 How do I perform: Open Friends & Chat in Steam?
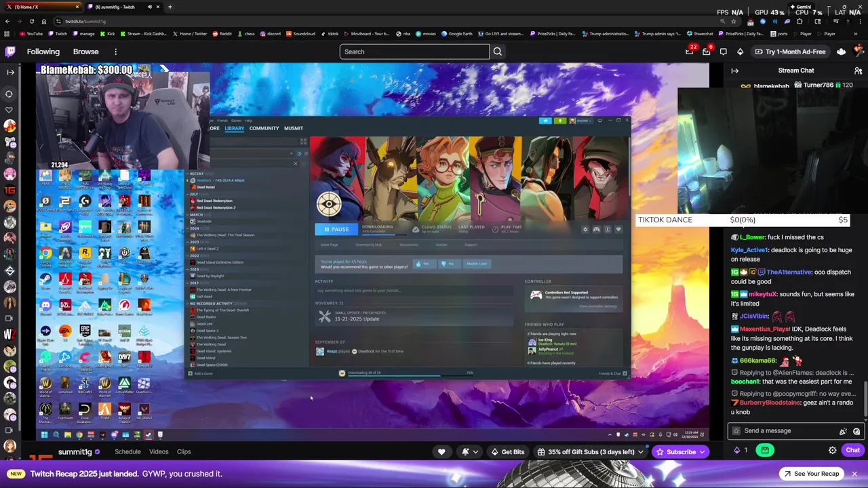pos(612,373)
